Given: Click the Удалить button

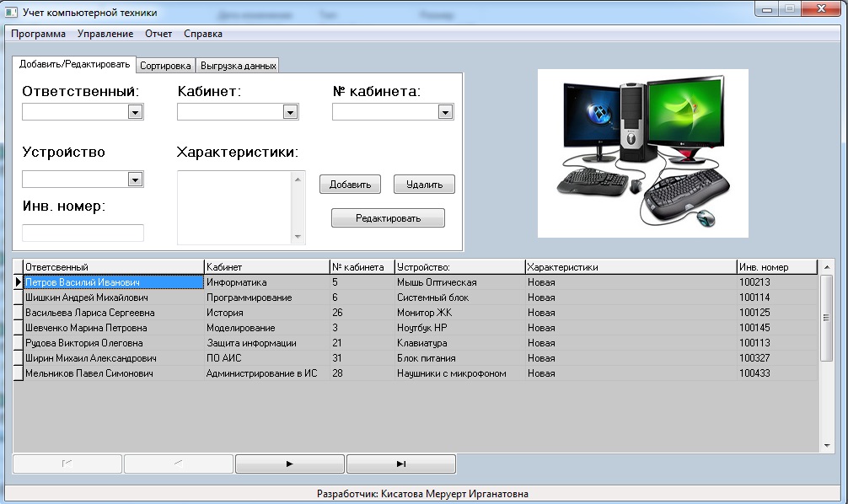Looking at the screenshot, I should point(424,185).
